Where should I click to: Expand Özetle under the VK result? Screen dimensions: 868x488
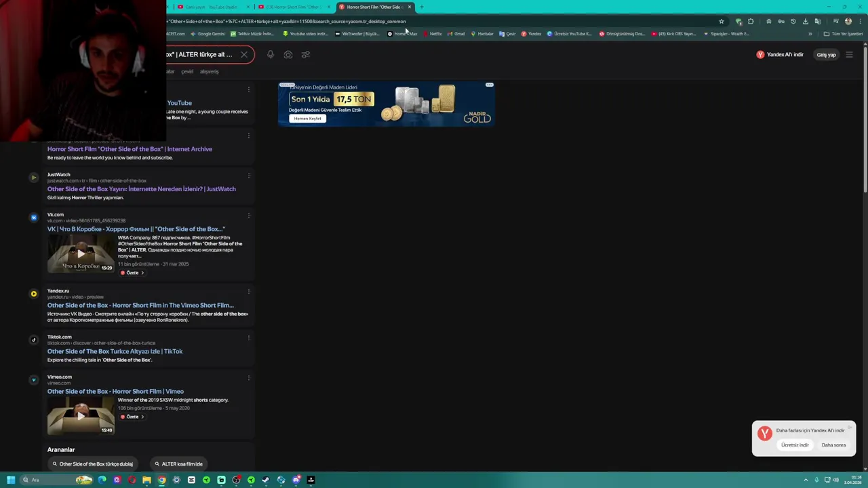(132, 273)
